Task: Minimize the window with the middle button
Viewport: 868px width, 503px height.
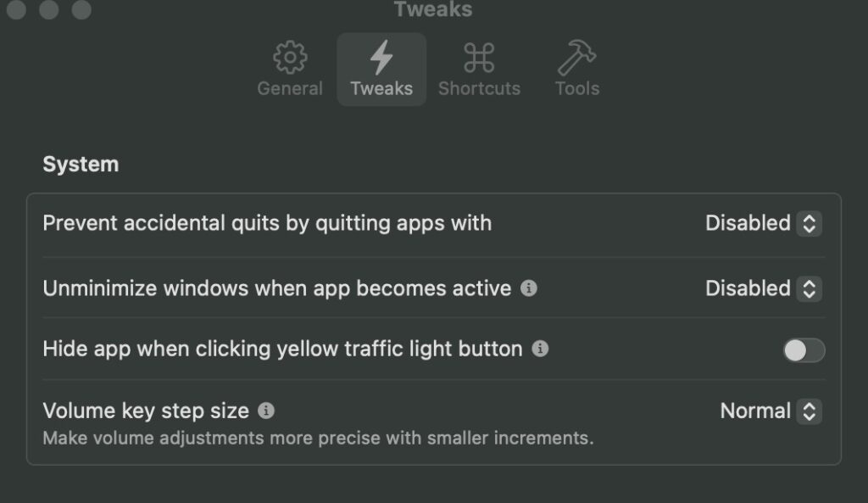Action: tap(49, 8)
